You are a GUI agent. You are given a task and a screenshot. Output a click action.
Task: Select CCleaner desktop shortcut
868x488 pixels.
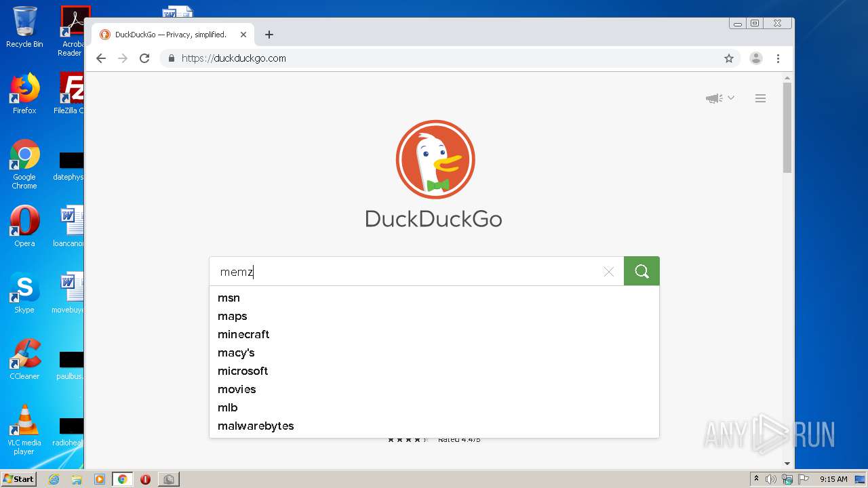point(24,359)
